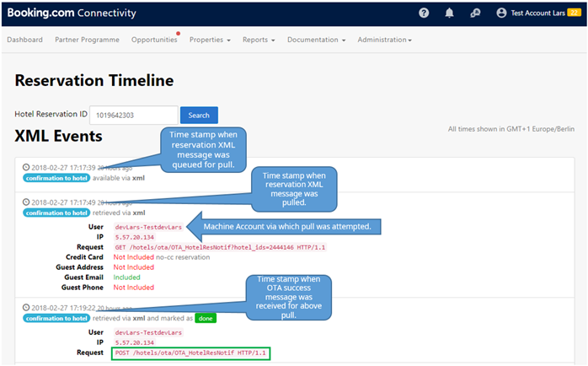The height and width of the screenshot is (366, 588).
Task: Click the user avatar icon
Action: pyautogui.click(x=502, y=13)
